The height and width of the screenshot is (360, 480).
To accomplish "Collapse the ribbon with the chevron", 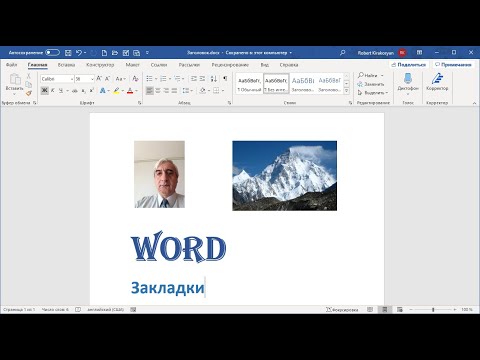I will 474,103.
